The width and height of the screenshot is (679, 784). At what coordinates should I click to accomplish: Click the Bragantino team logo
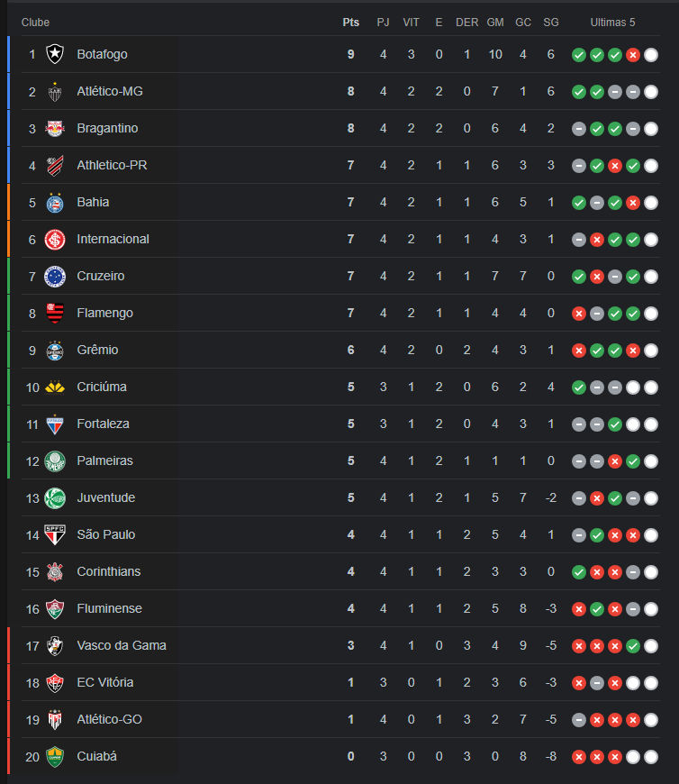tap(55, 129)
